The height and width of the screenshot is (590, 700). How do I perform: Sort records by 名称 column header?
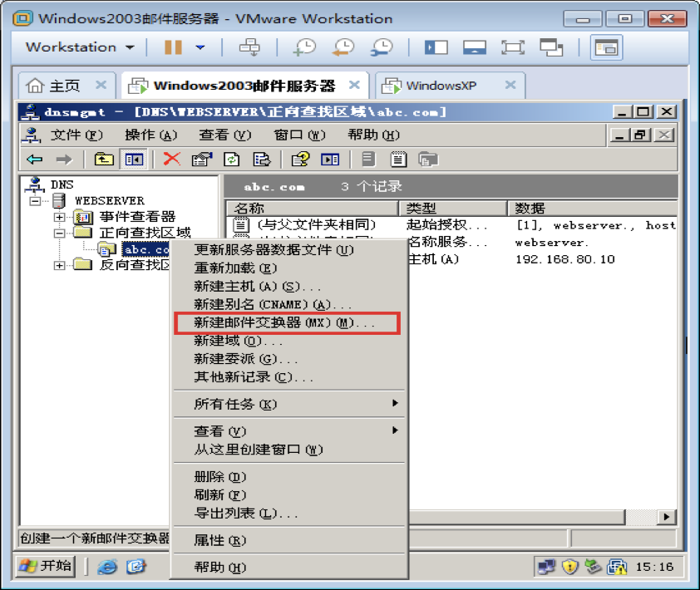coord(313,208)
